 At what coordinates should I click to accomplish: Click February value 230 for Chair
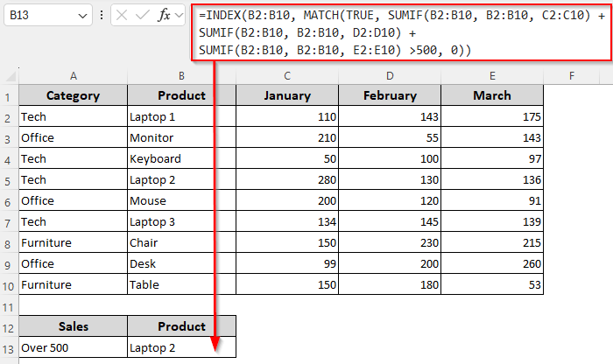[x=390, y=243]
